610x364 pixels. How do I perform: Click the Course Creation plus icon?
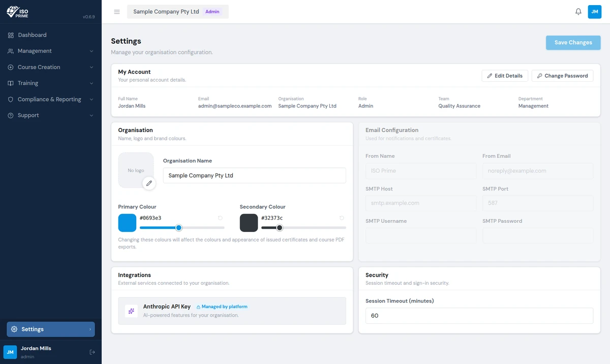point(11,67)
